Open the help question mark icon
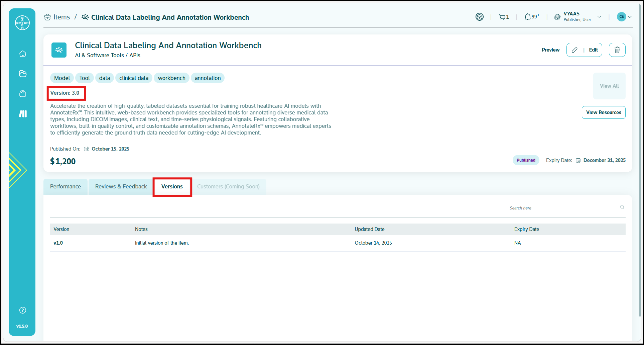This screenshot has height=345, width=644. (x=23, y=310)
